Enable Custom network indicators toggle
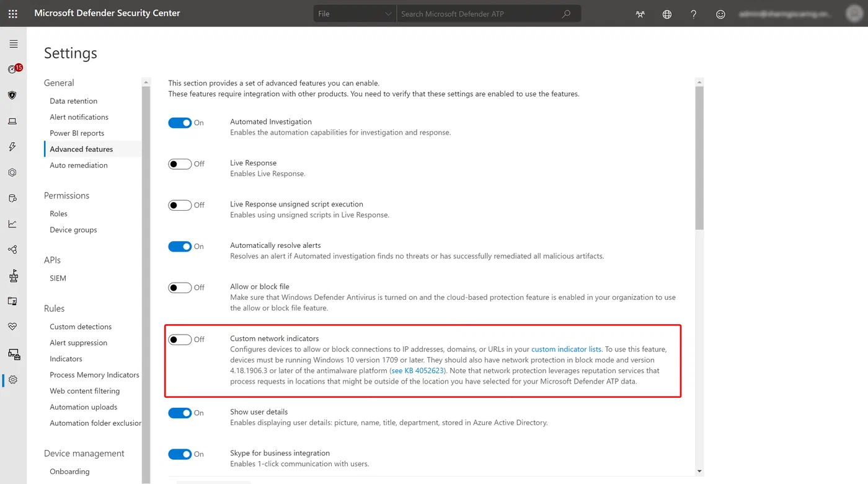The image size is (868, 484). 180,340
